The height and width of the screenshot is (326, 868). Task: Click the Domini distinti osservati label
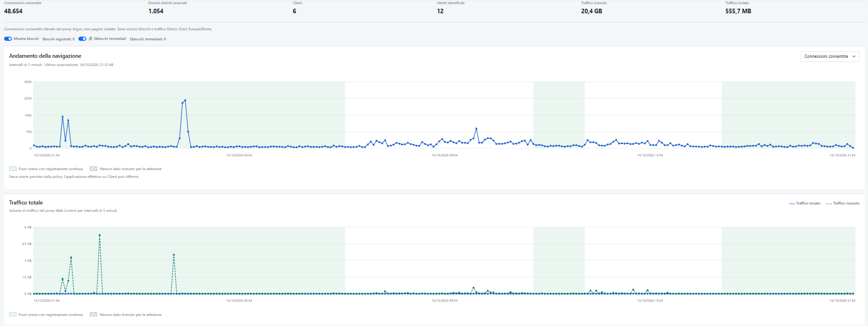click(167, 3)
